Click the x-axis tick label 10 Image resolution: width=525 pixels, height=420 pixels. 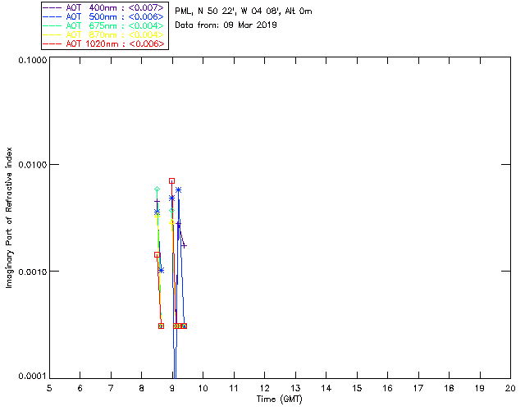(203, 388)
